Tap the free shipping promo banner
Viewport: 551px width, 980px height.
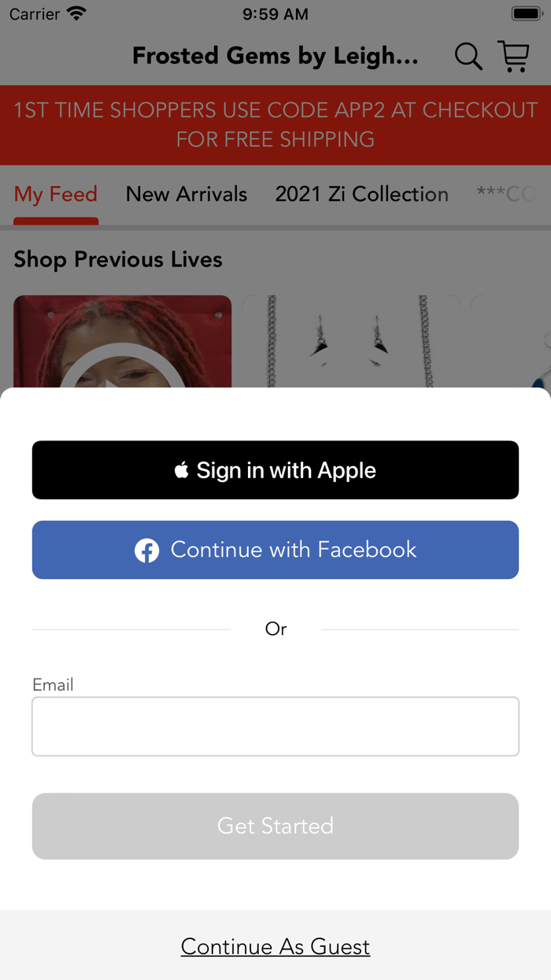275,124
